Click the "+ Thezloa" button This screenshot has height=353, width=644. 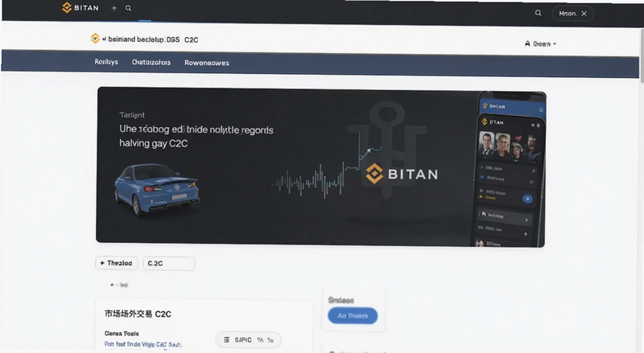click(117, 263)
